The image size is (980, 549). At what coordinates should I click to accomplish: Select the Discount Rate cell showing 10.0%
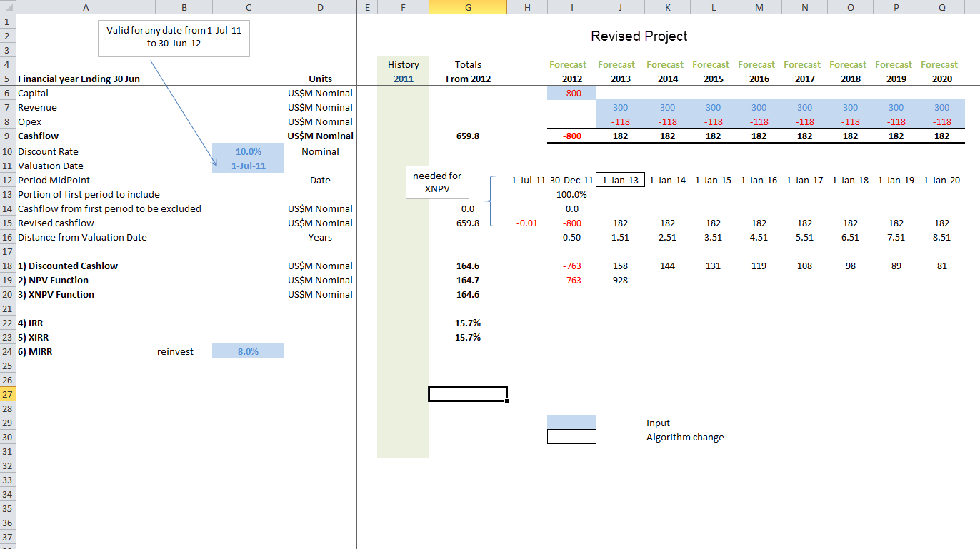click(248, 151)
